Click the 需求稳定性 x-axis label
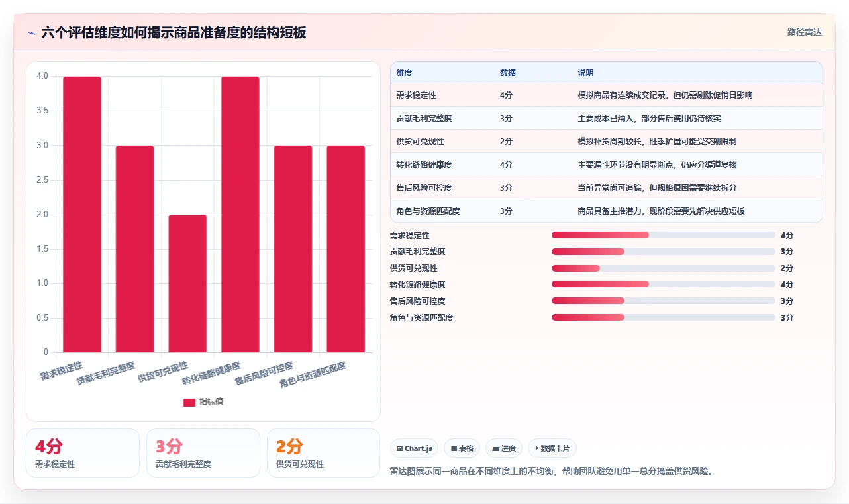This screenshot has width=849, height=504. pyautogui.click(x=62, y=371)
